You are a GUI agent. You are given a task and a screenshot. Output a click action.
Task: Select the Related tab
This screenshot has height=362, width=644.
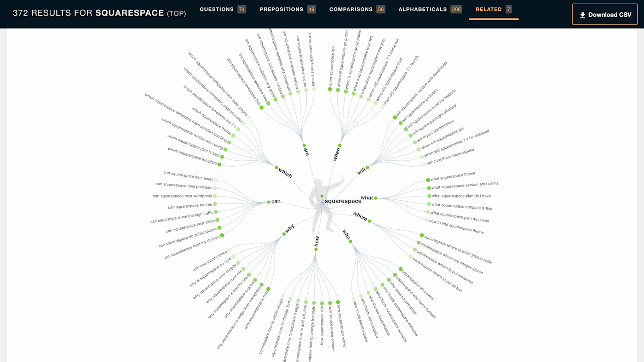click(494, 10)
